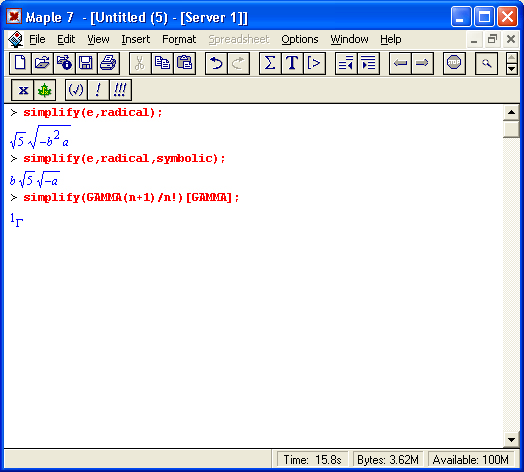Indent the section with right-indent icon
524x472 pixels.
[368, 63]
